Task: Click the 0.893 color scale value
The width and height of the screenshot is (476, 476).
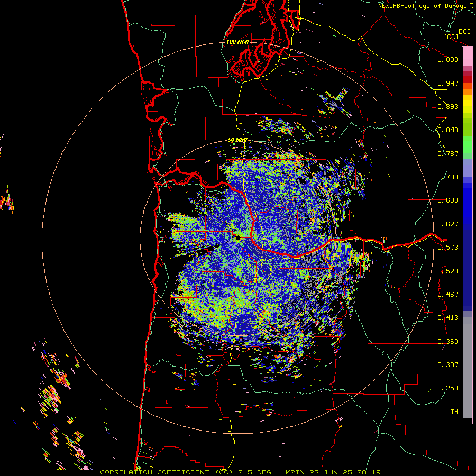Action: click(x=448, y=106)
